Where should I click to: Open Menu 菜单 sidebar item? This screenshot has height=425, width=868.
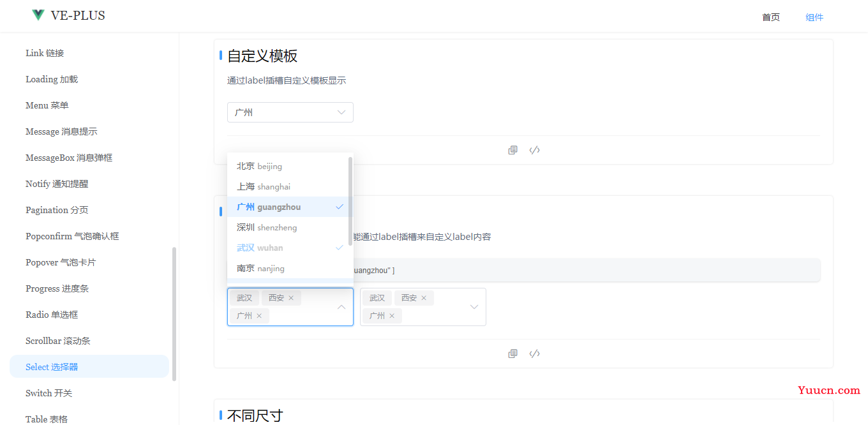point(89,105)
